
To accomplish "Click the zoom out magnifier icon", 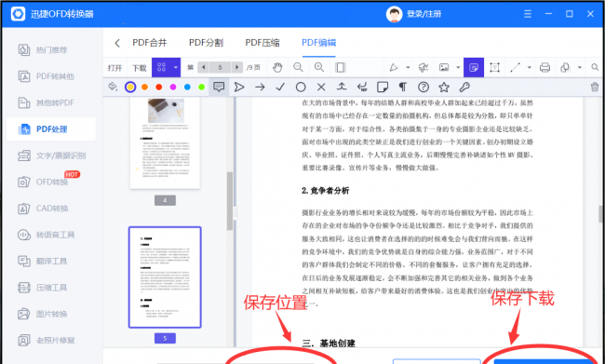I will 298,68.
